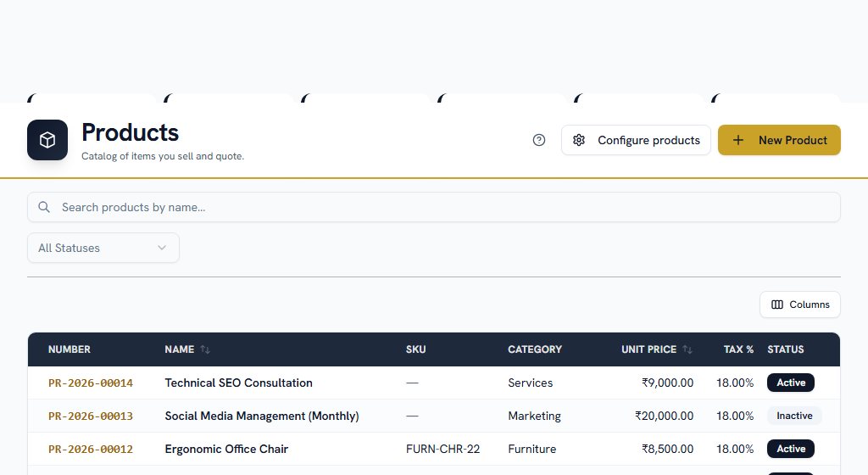Click the Services category cell
This screenshot has height=475, width=868.
[x=531, y=383]
